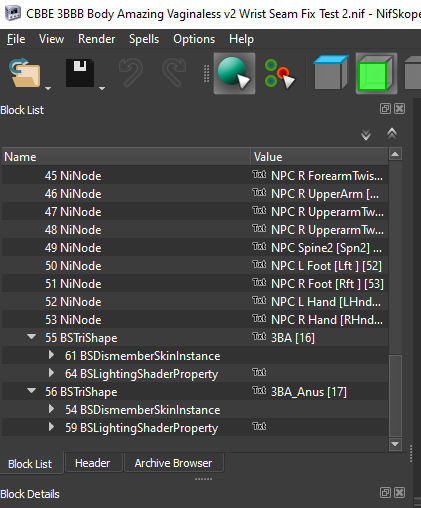
Task: Open the View menu
Action: 51,39
